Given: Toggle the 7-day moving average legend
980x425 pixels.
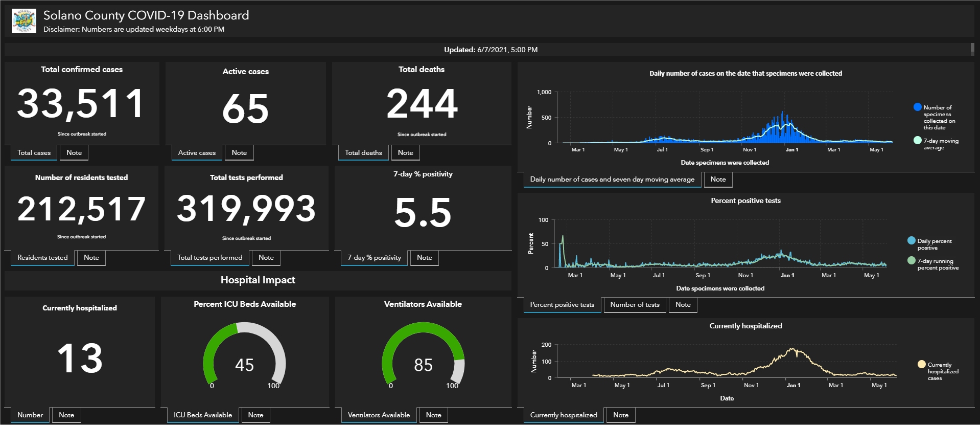Looking at the screenshot, I should (x=917, y=141).
